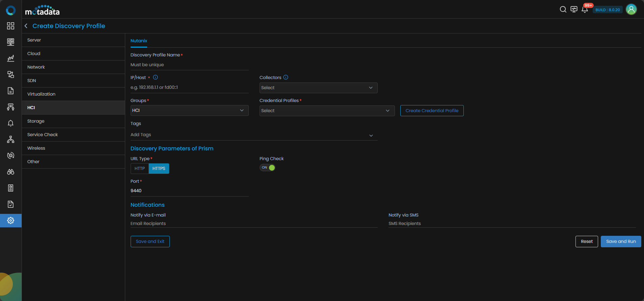Toggle the Ping Check switch

click(x=267, y=168)
